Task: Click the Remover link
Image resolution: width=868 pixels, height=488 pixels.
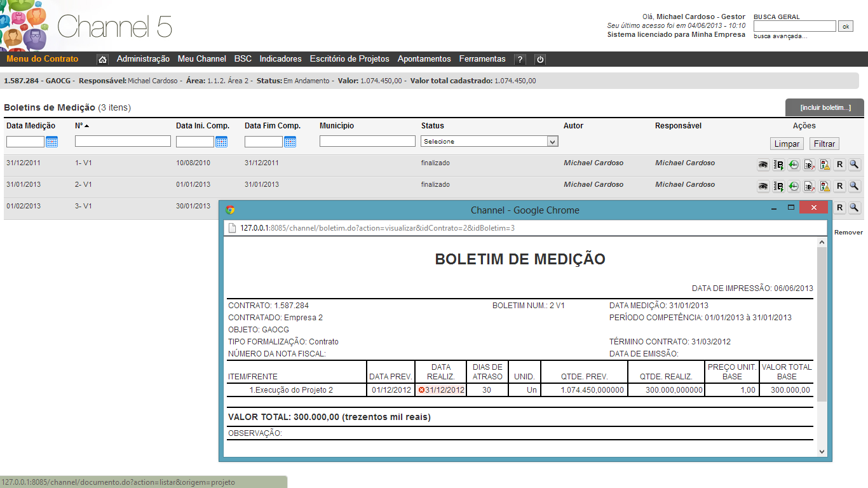Action: click(x=848, y=233)
